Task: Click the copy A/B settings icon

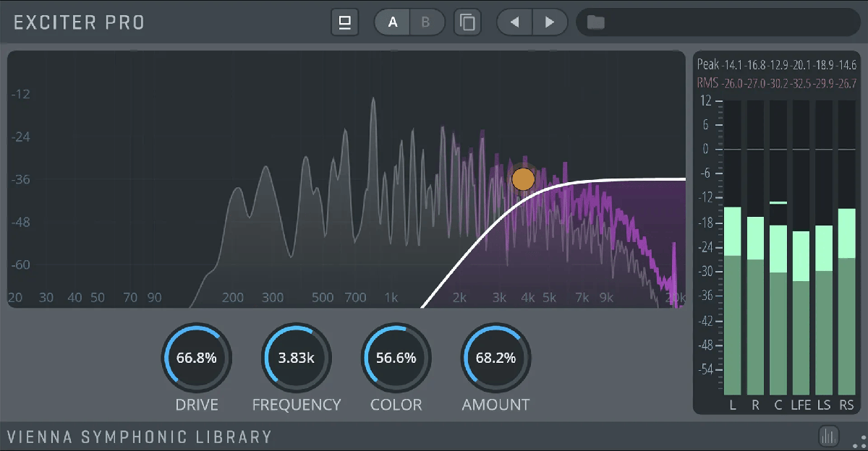Action: tap(468, 22)
